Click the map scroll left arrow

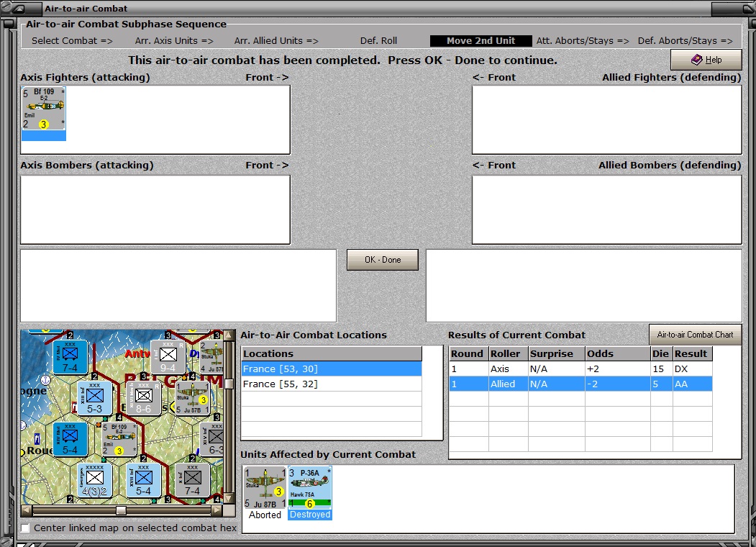(x=26, y=510)
